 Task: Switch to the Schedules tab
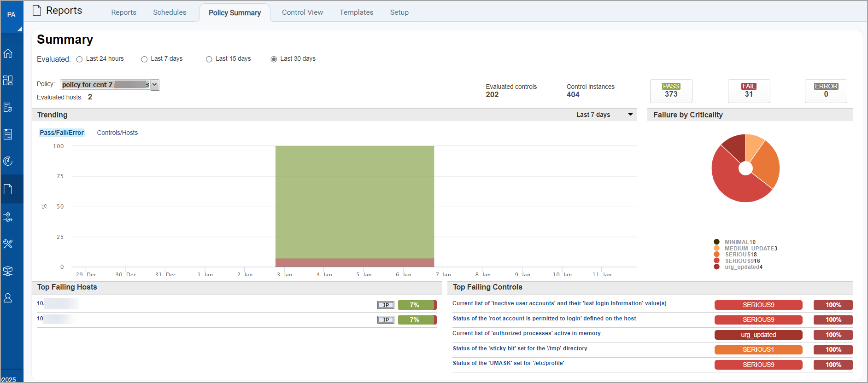coord(170,12)
